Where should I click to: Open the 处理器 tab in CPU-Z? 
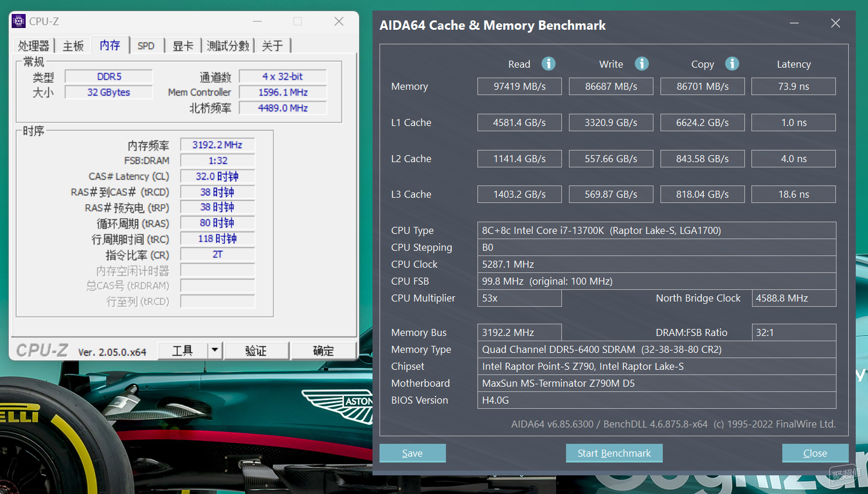[x=33, y=45]
